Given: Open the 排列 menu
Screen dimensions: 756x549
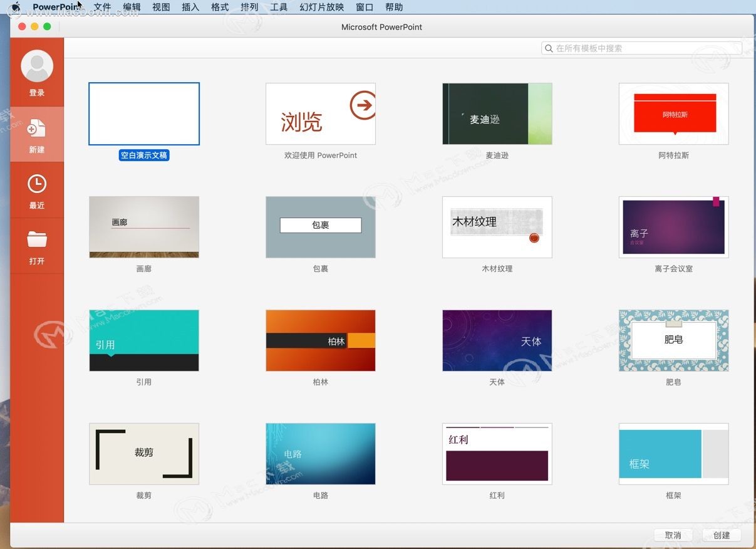Looking at the screenshot, I should point(249,7).
